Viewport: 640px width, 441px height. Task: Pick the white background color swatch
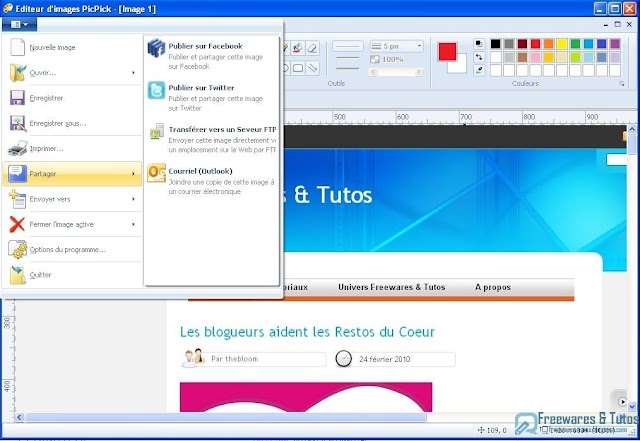point(461,67)
